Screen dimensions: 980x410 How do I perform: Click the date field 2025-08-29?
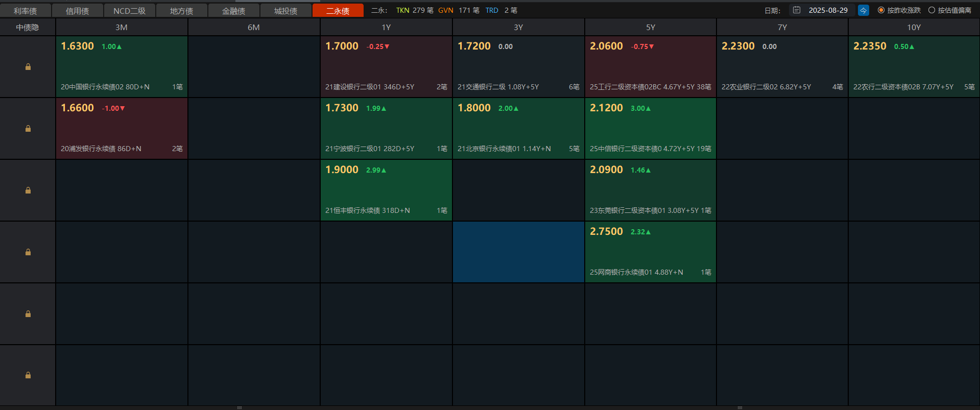pyautogui.click(x=828, y=10)
